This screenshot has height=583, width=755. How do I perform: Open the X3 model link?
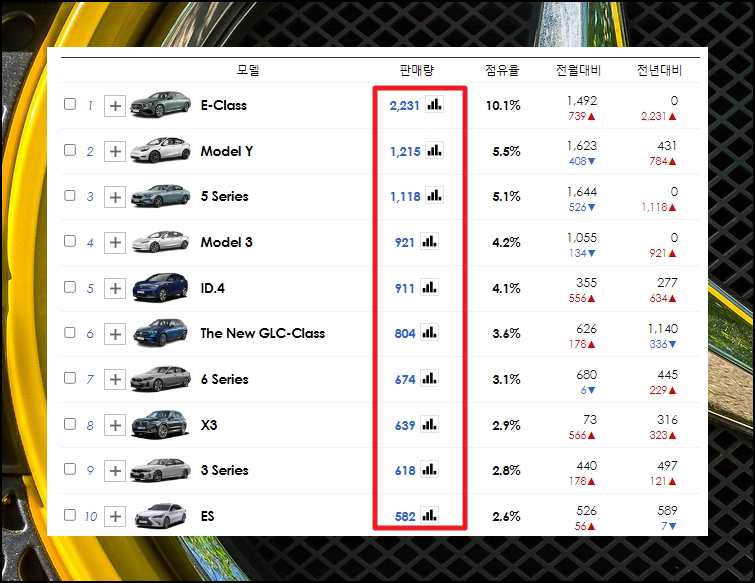pos(208,425)
